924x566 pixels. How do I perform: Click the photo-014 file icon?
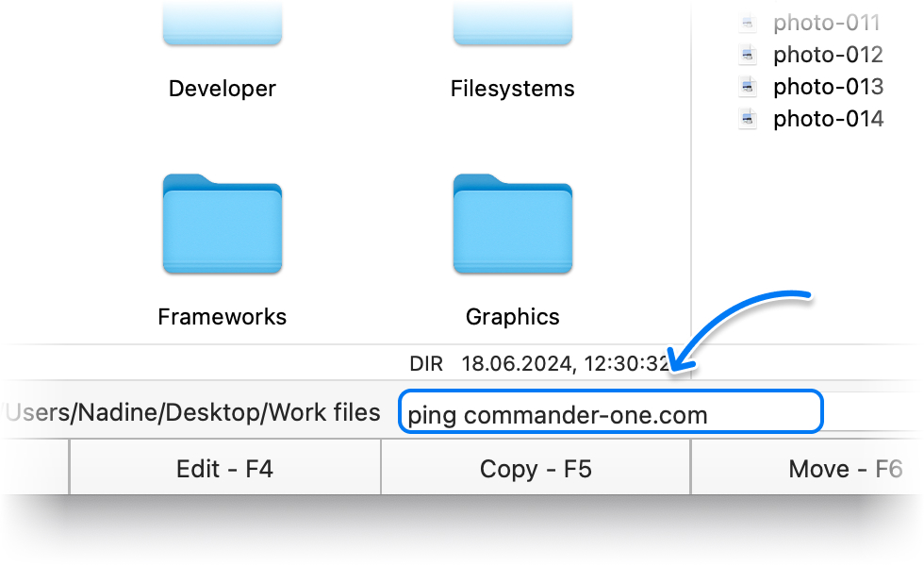pyautogui.click(x=748, y=119)
